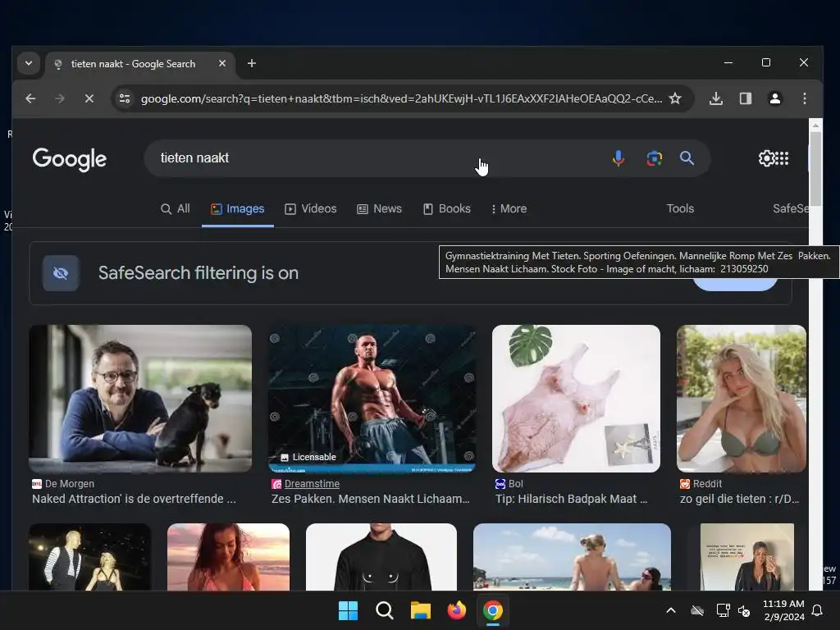Screen dimensions: 840x630
Task: Open taskbar Search icon
Action: pyautogui.click(x=384, y=610)
